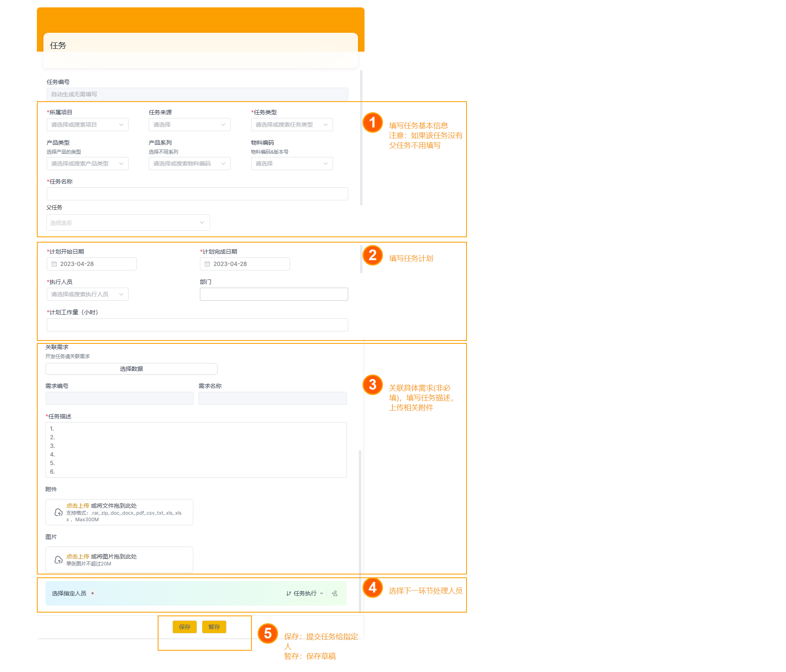Click into the 任务描述 text area
The width and height of the screenshot is (786, 672).
tap(196, 450)
